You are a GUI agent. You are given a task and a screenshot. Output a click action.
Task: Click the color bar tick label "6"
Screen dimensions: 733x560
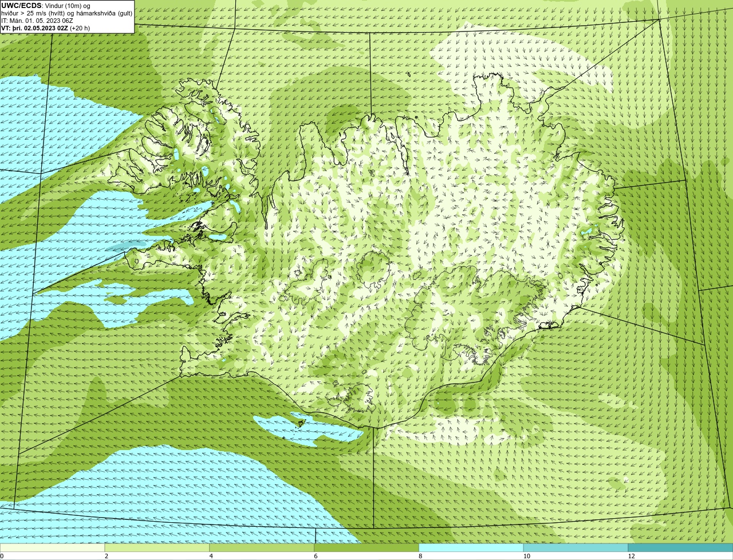pos(316,556)
